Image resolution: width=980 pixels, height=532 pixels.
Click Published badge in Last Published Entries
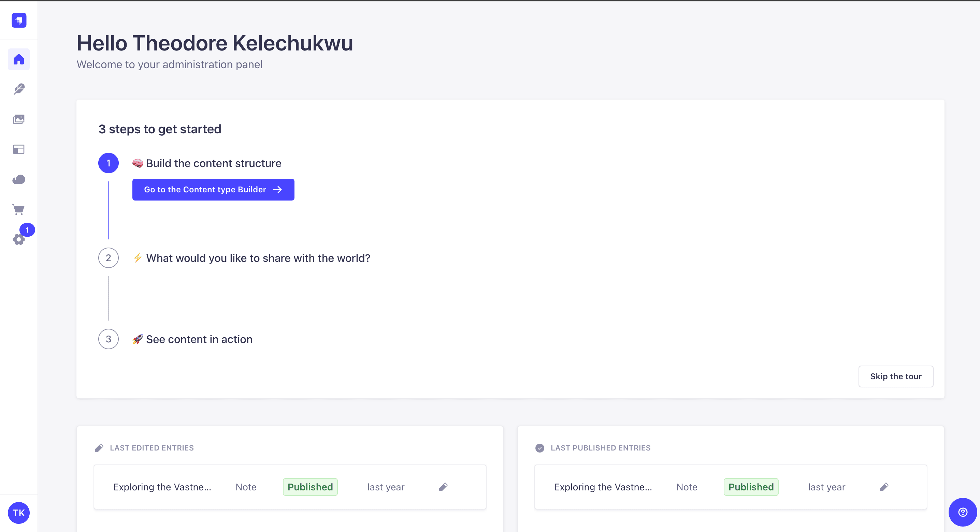point(751,487)
